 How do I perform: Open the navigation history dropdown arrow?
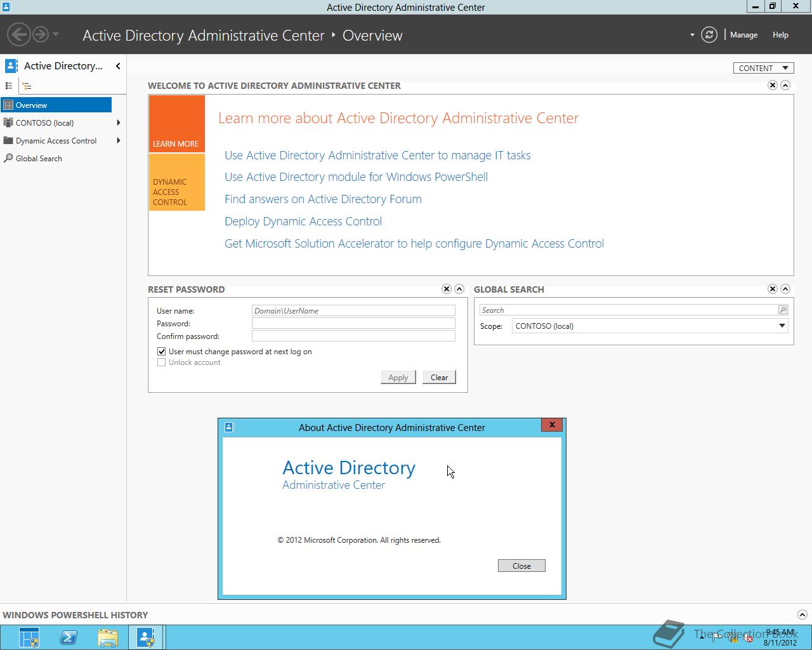click(56, 34)
